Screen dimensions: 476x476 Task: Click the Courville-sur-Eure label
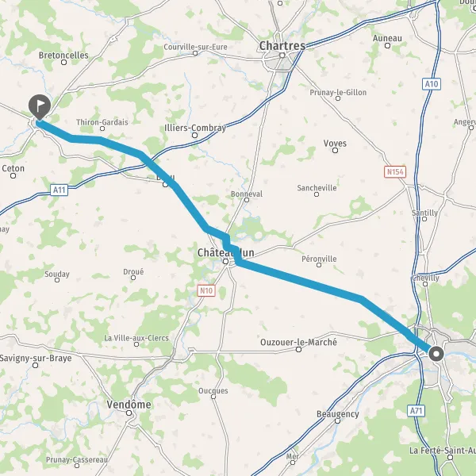(x=195, y=47)
